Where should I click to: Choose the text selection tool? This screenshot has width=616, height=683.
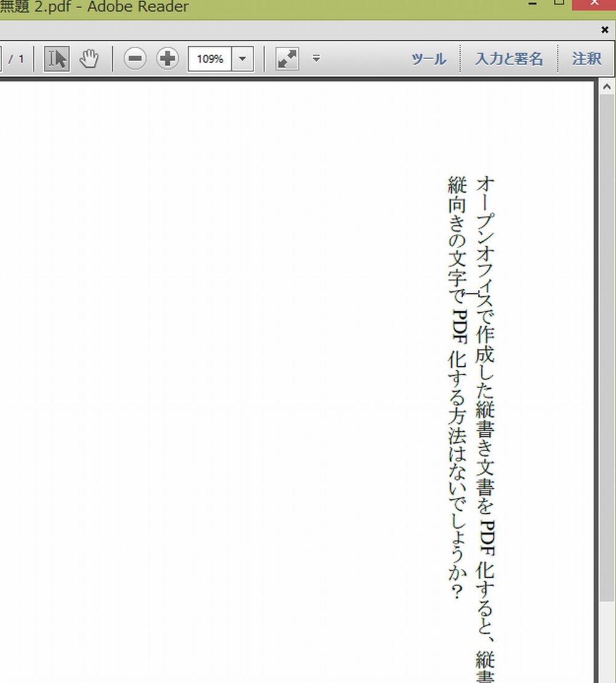57,59
